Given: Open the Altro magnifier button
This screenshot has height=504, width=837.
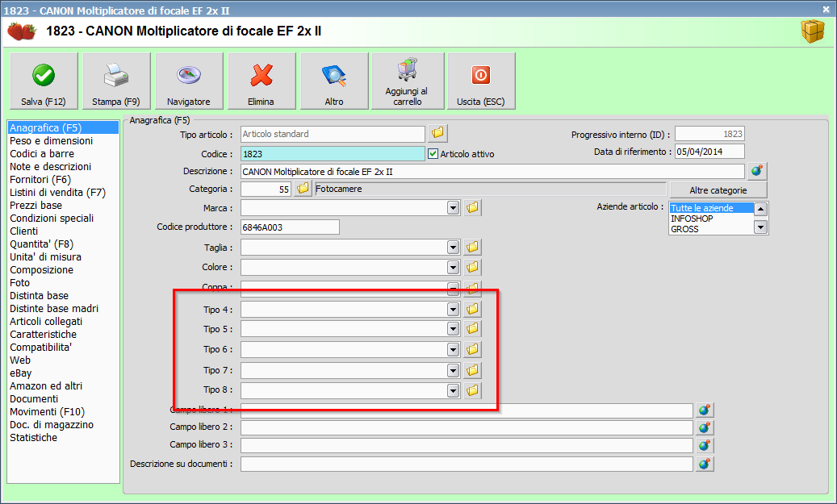Looking at the screenshot, I should (334, 81).
